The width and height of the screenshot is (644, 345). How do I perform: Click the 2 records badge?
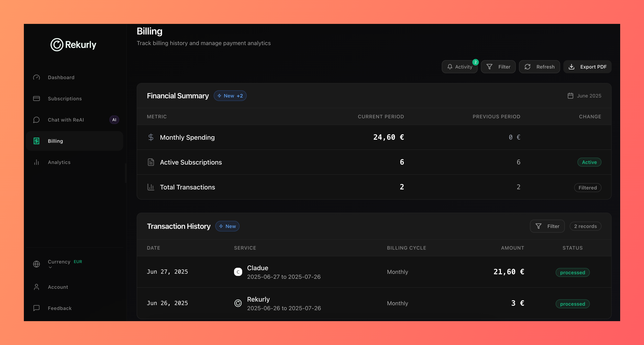tap(585, 226)
